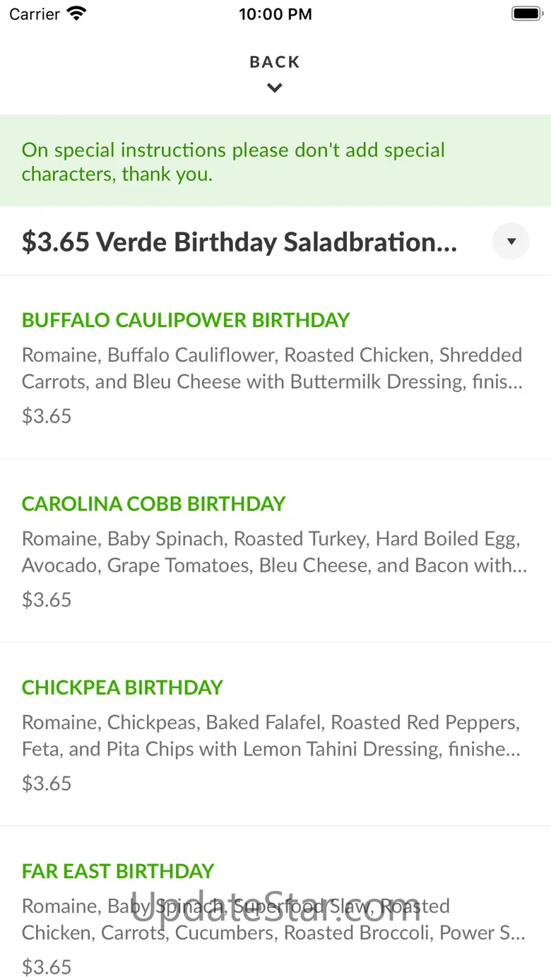551x980 pixels.
Task: Tap the $3.65 price under Carolina Cobb
Action: (47, 599)
